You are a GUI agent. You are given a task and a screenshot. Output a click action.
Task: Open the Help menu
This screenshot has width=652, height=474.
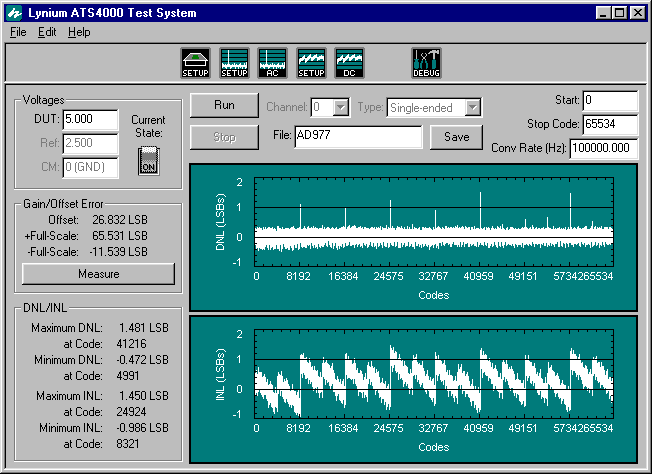[x=79, y=32]
